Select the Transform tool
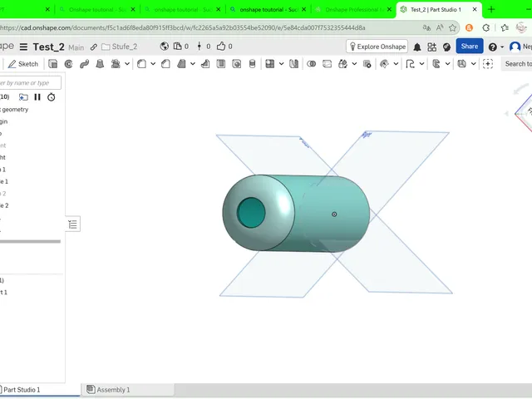 (342, 64)
